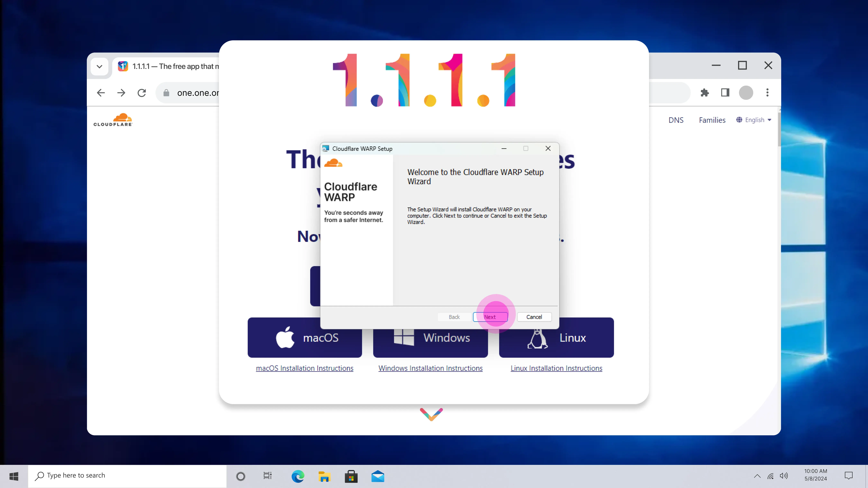Cancel the Cloudflare WARP Setup wizard

pos(534,317)
